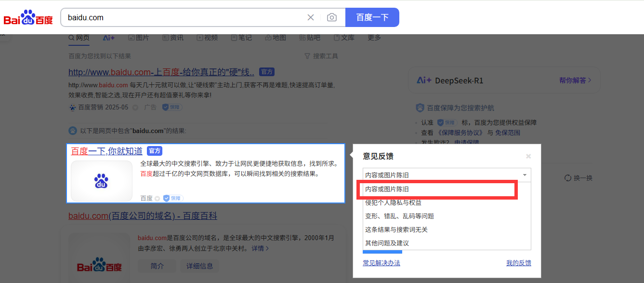
Task: Click the 官方 badge on the ad result
Action: click(x=267, y=72)
